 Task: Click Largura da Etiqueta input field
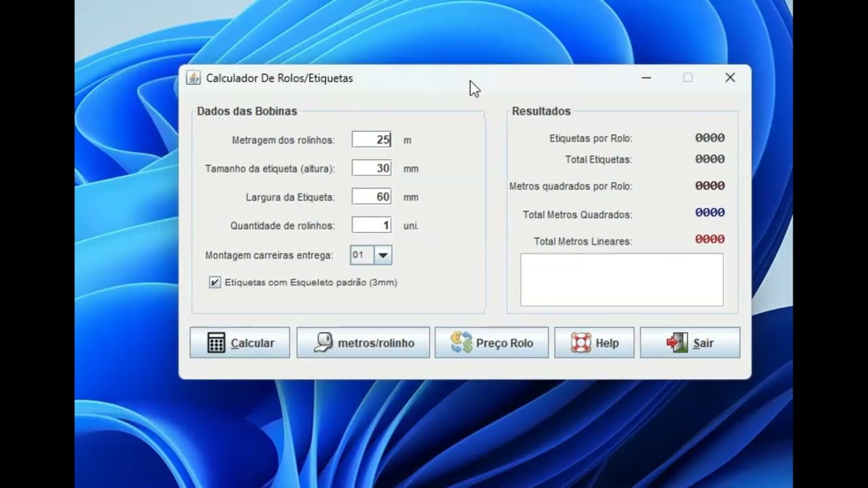pyautogui.click(x=372, y=197)
